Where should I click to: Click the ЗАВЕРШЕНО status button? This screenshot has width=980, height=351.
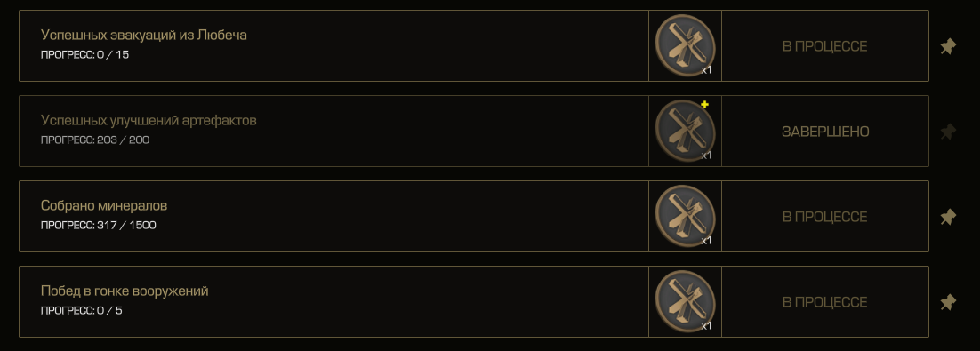coord(825,132)
